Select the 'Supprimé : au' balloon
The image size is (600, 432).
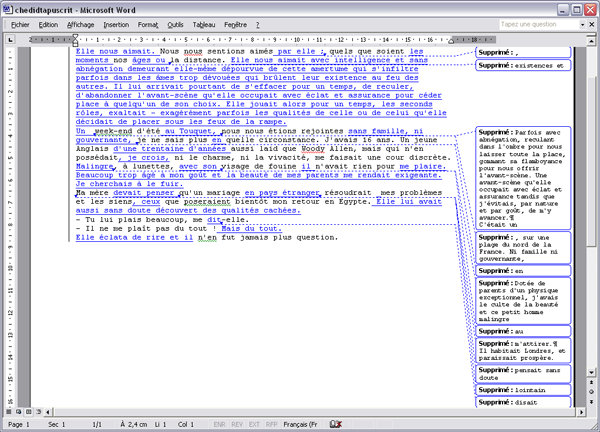523,331
